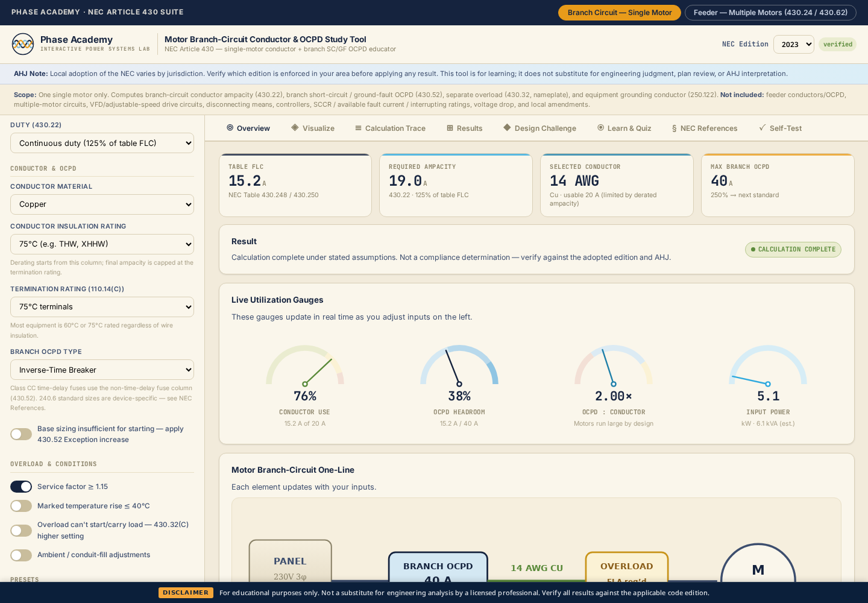Viewport: 868px width, 603px height.
Task: Click the Self-Test checkmark icon
Action: point(763,128)
